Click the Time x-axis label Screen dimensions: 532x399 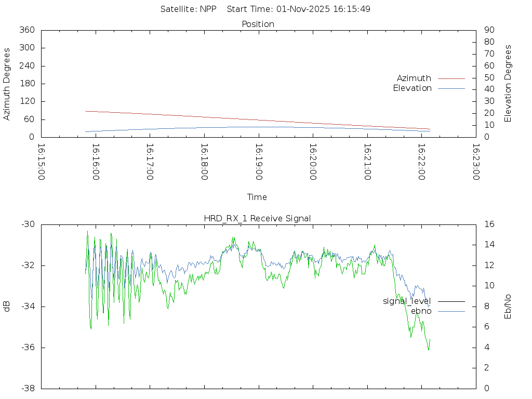(257, 197)
